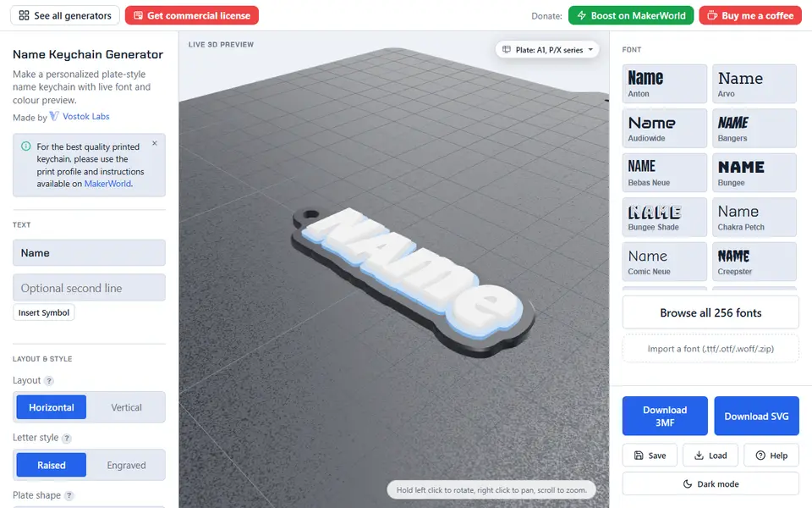Click the LIVE 3D PREVIEW label
Image resolution: width=812 pixels, height=508 pixels.
tap(221, 45)
